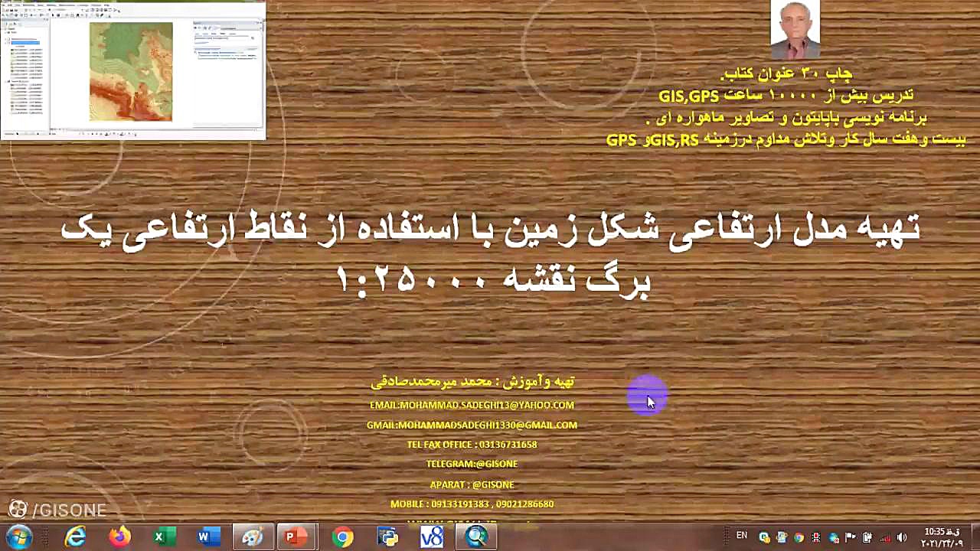Click the ArcMap screenshot thumbnail on the slide
980x551 pixels.
pos(132,70)
